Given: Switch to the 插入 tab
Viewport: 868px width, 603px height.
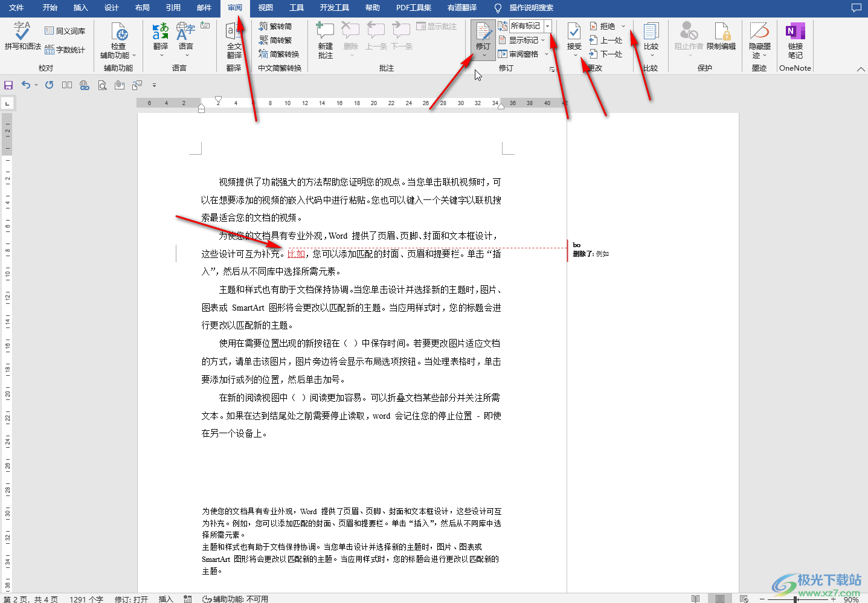Looking at the screenshot, I should [80, 8].
